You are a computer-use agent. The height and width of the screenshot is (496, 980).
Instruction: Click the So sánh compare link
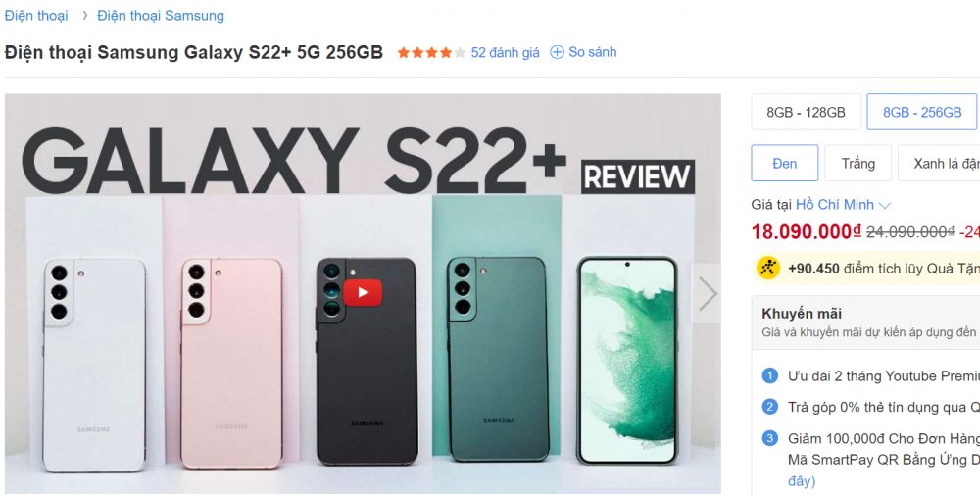593,53
